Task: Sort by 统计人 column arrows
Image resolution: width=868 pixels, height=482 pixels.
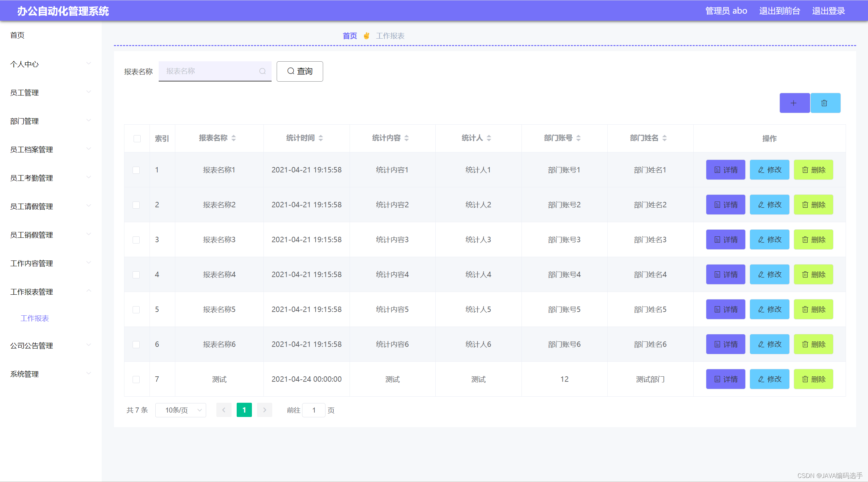Action: (489, 138)
